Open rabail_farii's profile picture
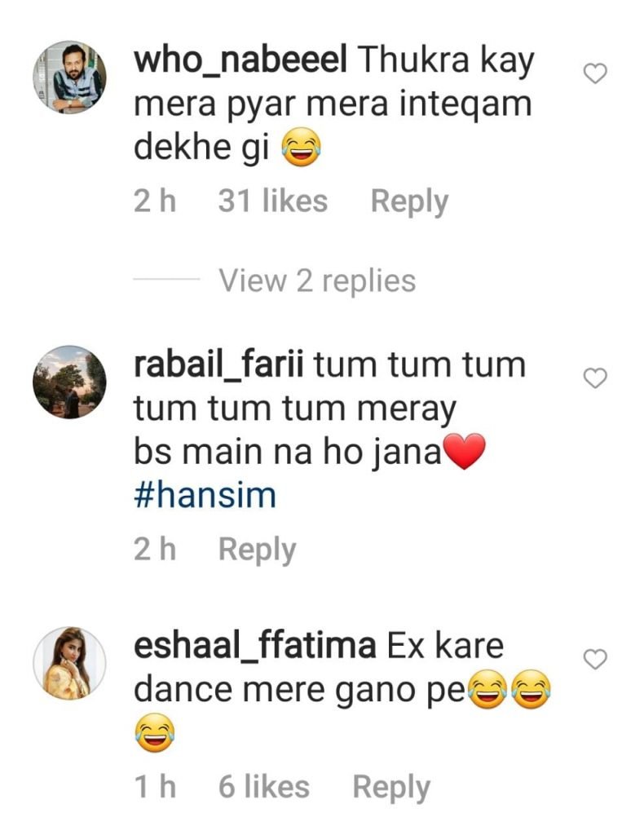This screenshot has width=644, height=835. click(68, 383)
